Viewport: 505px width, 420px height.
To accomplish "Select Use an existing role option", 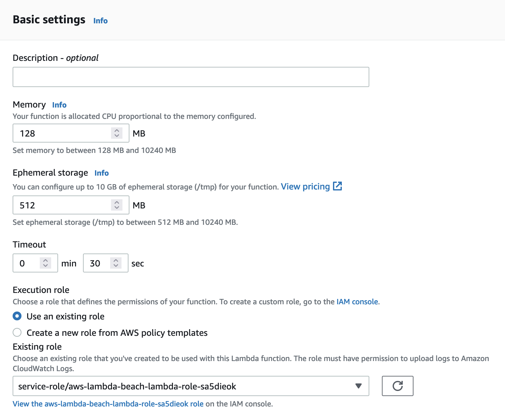I will pos(17,316).
